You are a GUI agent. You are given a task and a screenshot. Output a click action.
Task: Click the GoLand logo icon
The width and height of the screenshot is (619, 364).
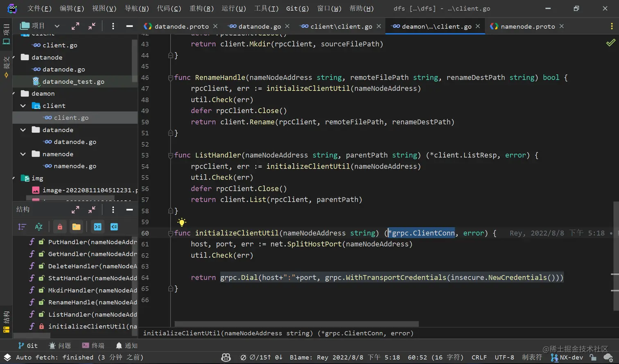point(12,8)
